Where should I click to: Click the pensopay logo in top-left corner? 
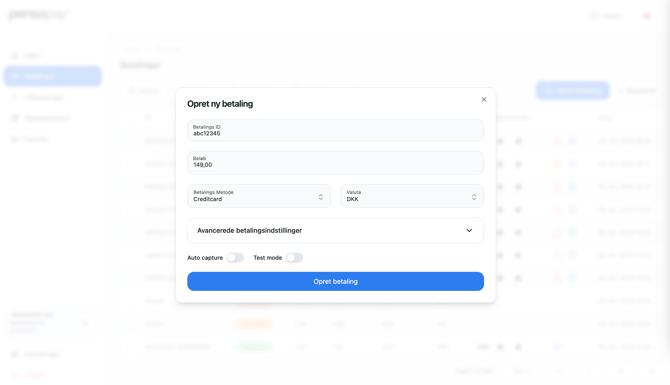tap(38, 15)
